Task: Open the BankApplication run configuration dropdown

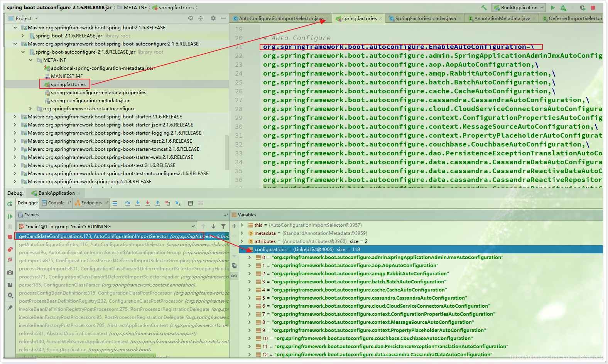Action: tap(519, 8)
